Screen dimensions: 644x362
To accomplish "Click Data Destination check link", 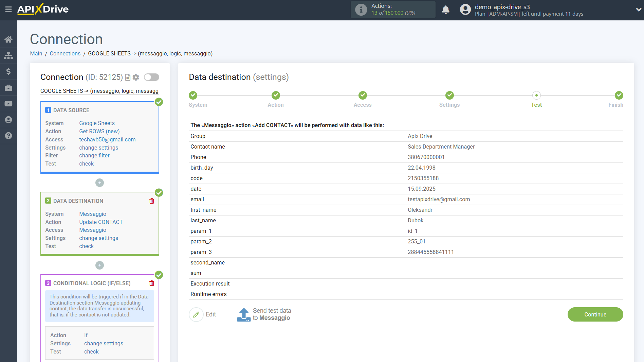I will (87, 246).
